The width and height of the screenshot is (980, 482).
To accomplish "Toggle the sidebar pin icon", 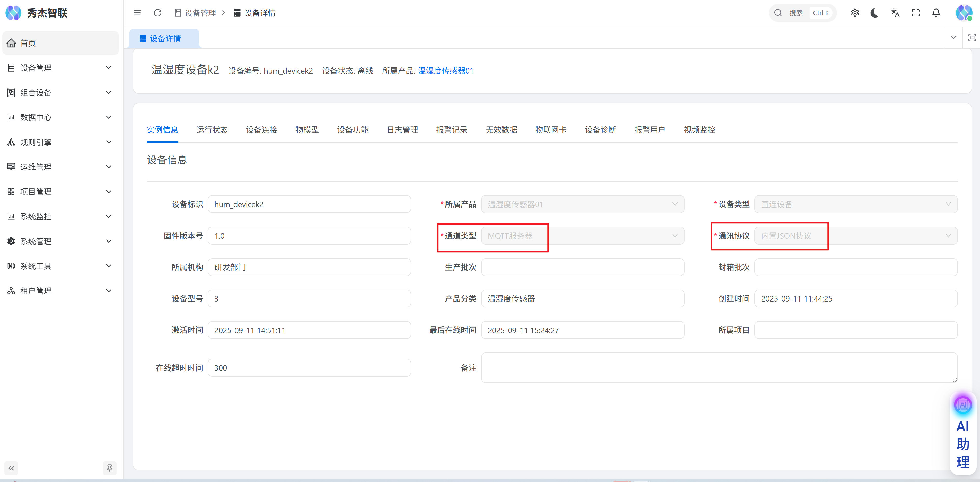I will click(x=110, y=468).
